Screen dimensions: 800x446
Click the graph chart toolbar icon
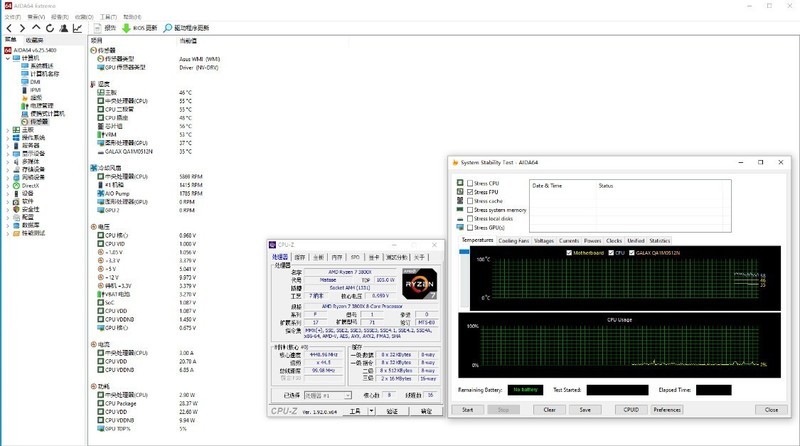pyautogui.click(x=77, y=28)
